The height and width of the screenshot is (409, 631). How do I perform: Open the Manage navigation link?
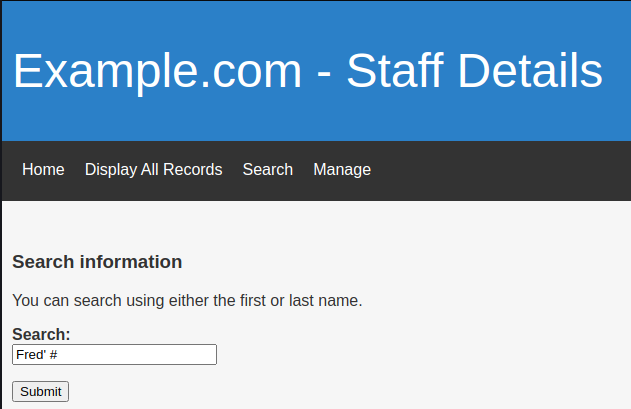(x=342, y=170)
